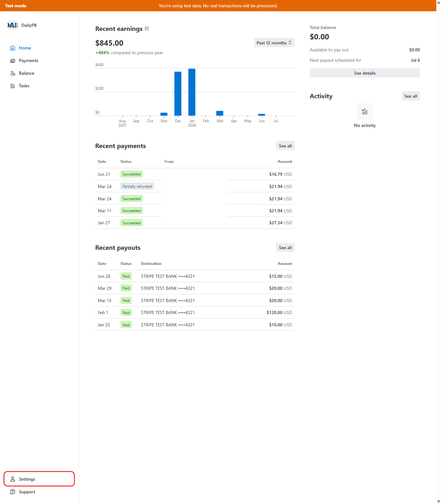Click the Home house icon in the sidebar
441x504 pixels.
[13, 48]
